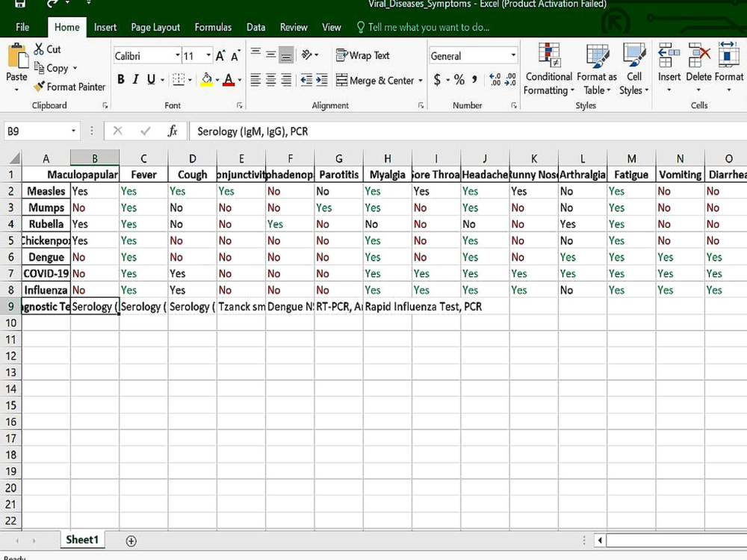Click horizontal scrollbar left arrow
Screen dimensions: 747x560
click(600, 541)
